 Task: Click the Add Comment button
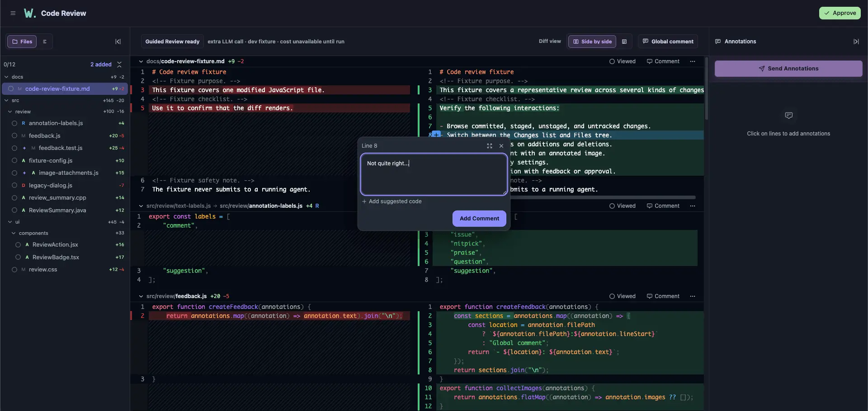click(x=479, y=219)
